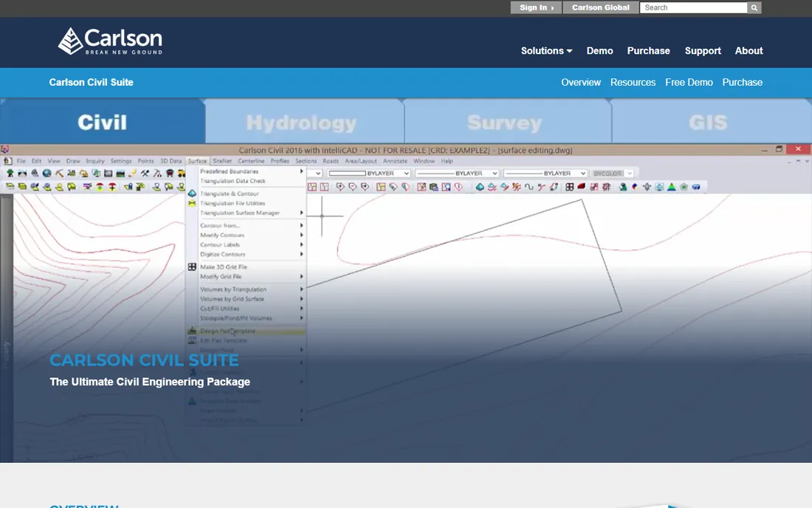Select Modify Grid File menu entry
This screenshot has width=812, height=508.
[x=221, y=277]
